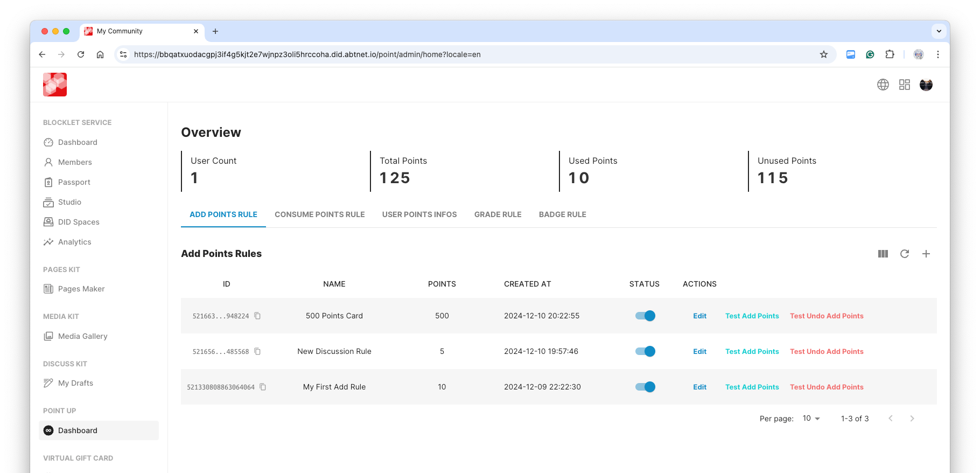Turn off My First Add Rule status
Screen dimensions: 980x473
point(645,387)
